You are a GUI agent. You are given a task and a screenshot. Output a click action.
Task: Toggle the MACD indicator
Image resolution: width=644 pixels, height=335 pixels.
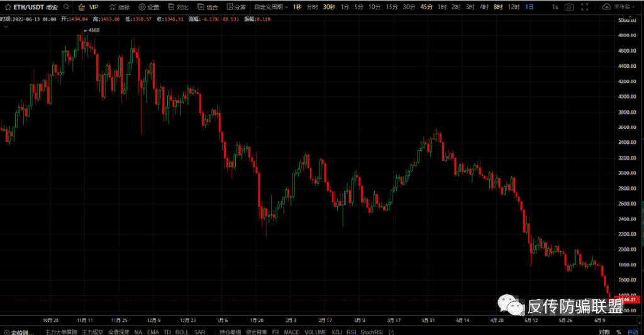coord(292,331)
